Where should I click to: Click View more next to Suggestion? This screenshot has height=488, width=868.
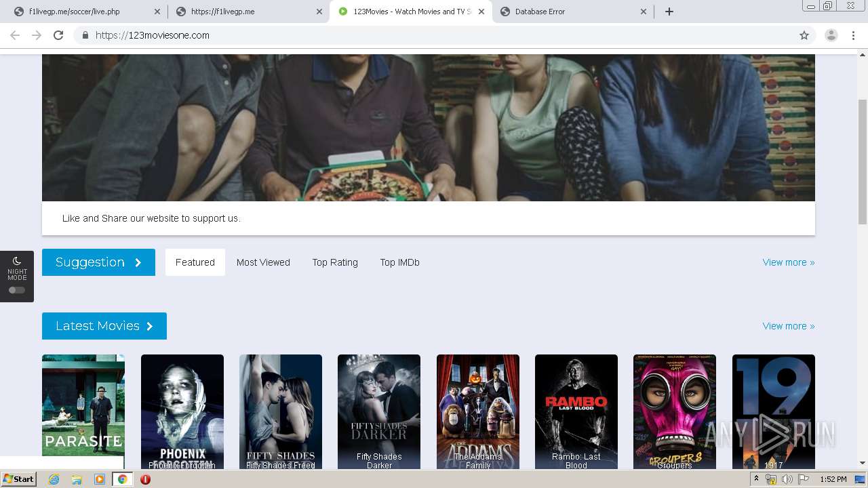click(x=789, y=262)
